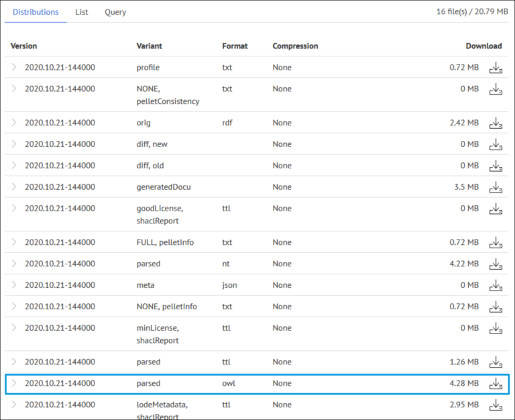
Task: Switch to the List tab
Action: (x=81, y=12)
